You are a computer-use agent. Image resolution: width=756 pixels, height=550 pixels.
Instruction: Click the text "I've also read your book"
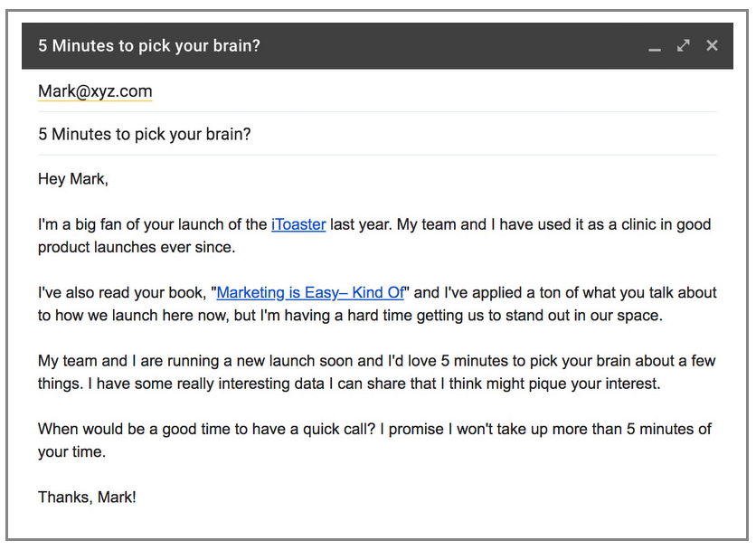(x=122, y=292)
